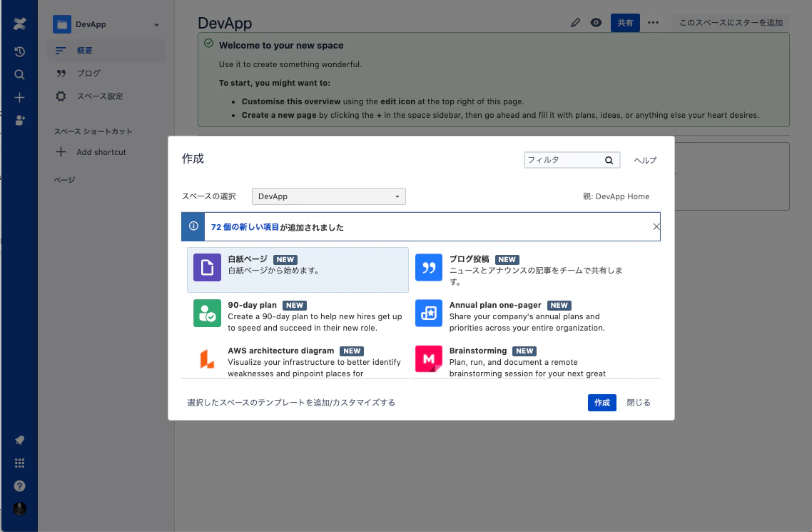Open the app switcher grid icon
Screen dimensions: 812x532
19,463
